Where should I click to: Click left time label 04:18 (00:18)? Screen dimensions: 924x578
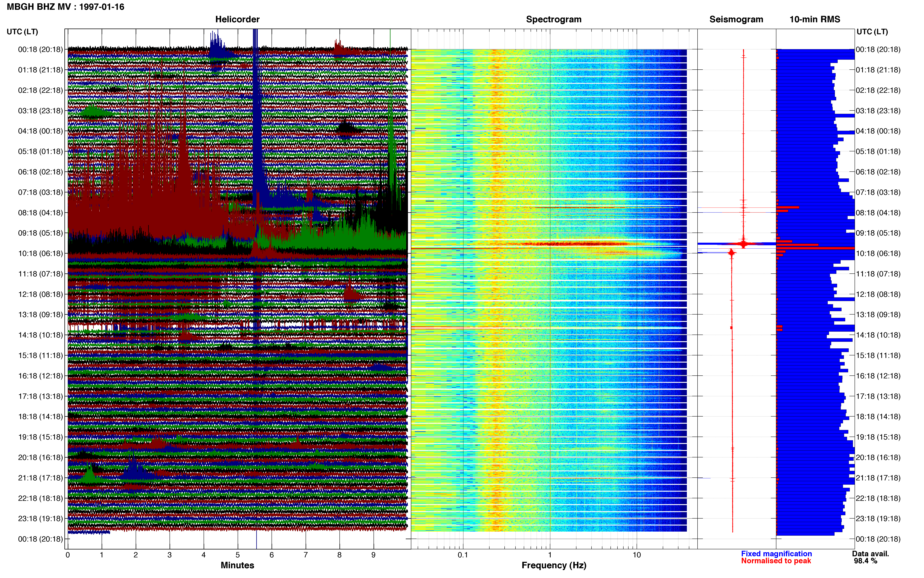coord(41,131)
